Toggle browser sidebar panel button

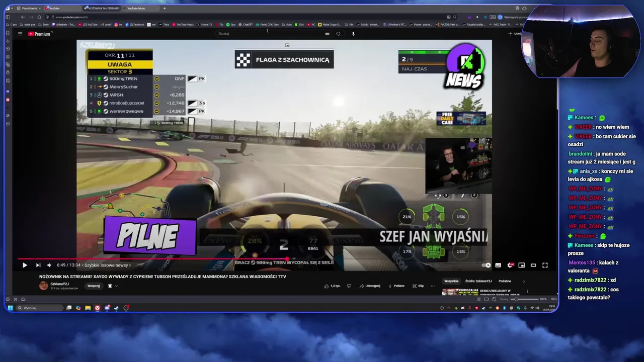pos(8,17)
